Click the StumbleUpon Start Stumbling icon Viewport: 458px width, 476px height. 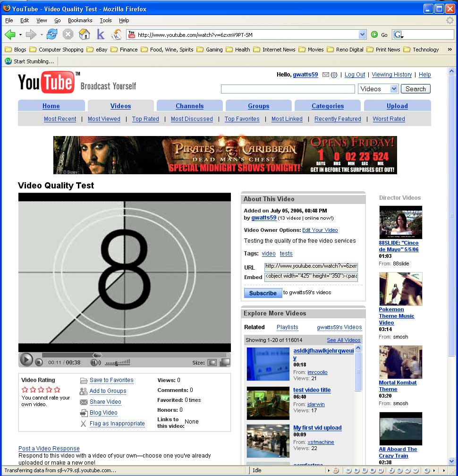(8, 61)
